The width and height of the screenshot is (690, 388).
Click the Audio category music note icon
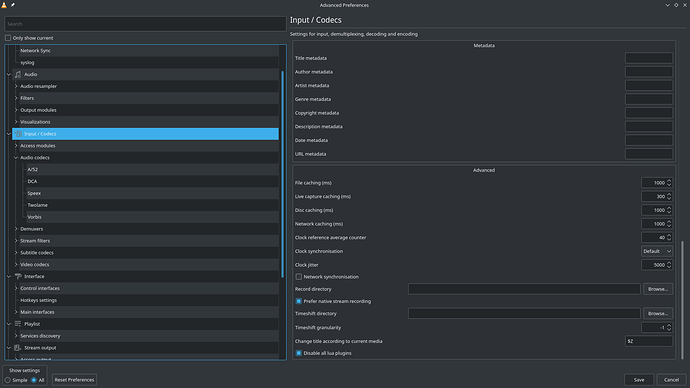18,74
